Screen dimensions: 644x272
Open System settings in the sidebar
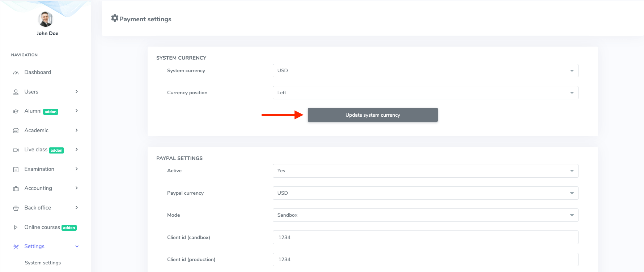click(x=43, y=263)
